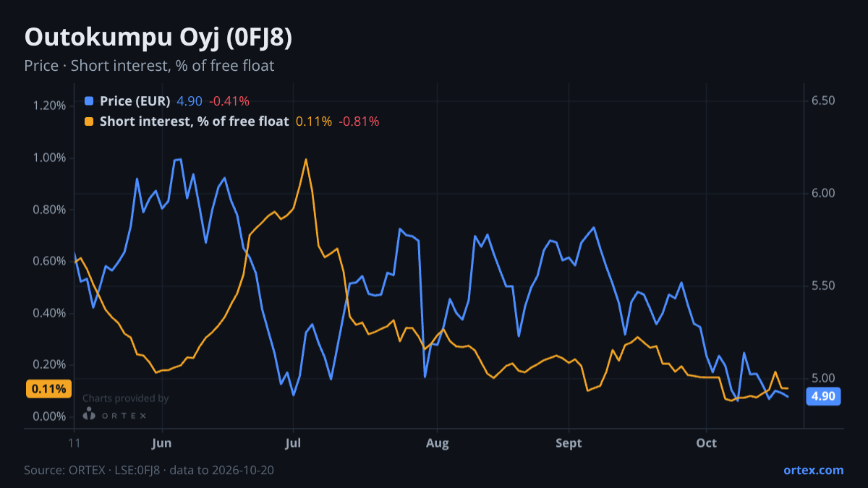Click the blue 4.90 price badge

coord(823,395)
